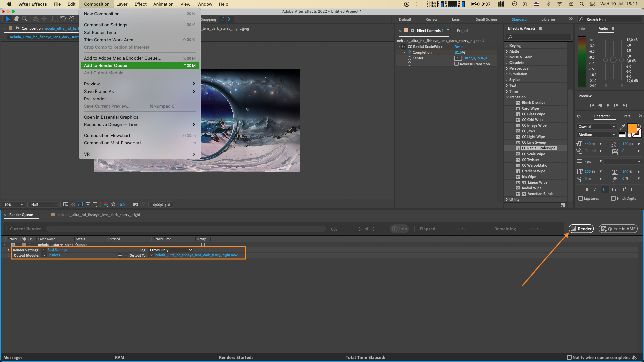Viewport: 644px width, 362px height.
Task: Open the Half resolution dropdown
Action: 44,205
